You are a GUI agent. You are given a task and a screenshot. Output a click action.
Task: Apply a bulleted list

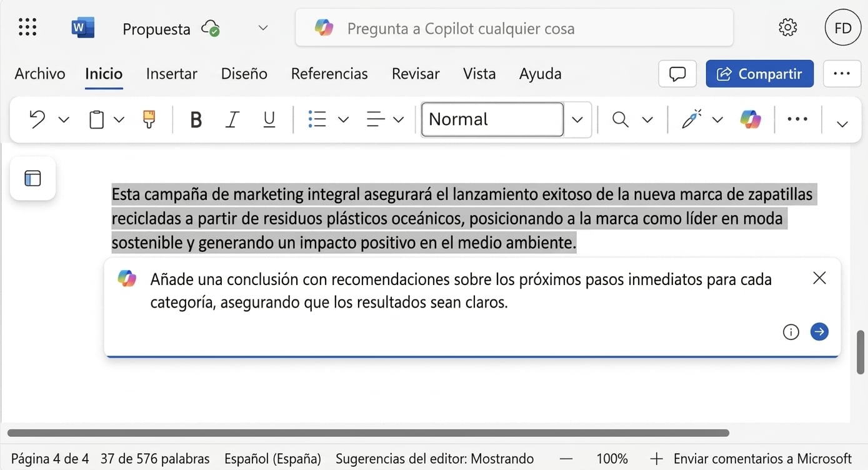[x=317, y=119]
